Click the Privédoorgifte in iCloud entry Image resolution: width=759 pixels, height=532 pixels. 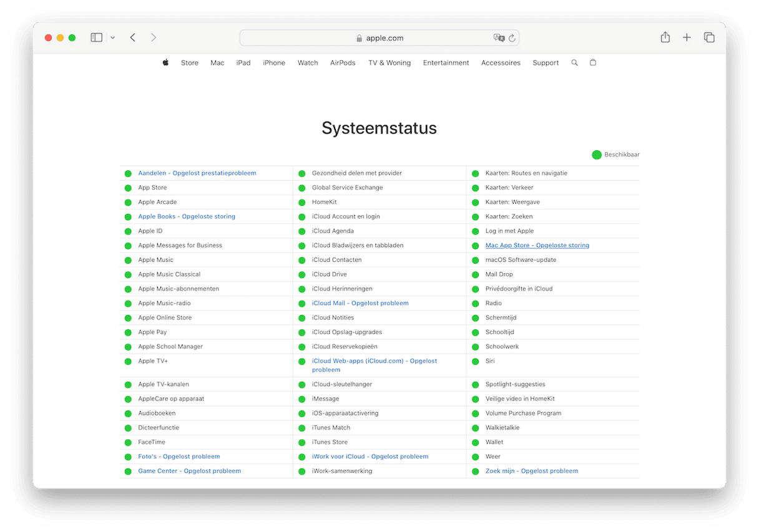click(519, 289)
